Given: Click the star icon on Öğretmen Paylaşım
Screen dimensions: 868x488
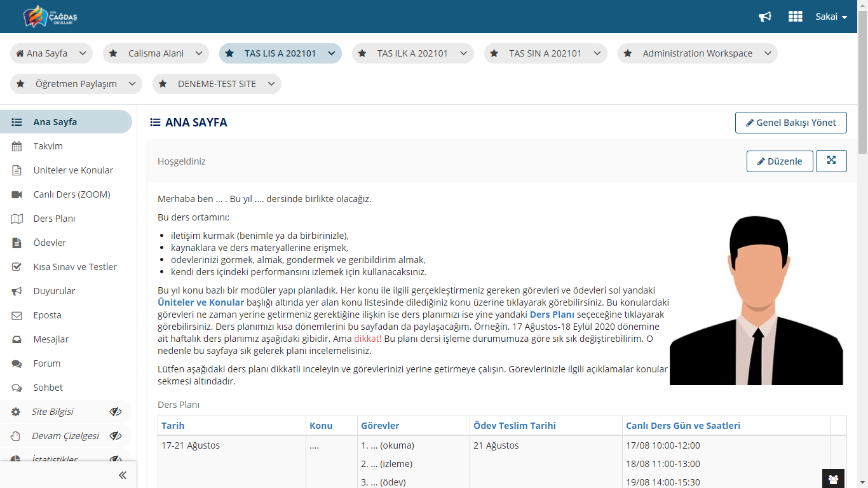Looking at the screenshot, I should [x=20, y=84].
